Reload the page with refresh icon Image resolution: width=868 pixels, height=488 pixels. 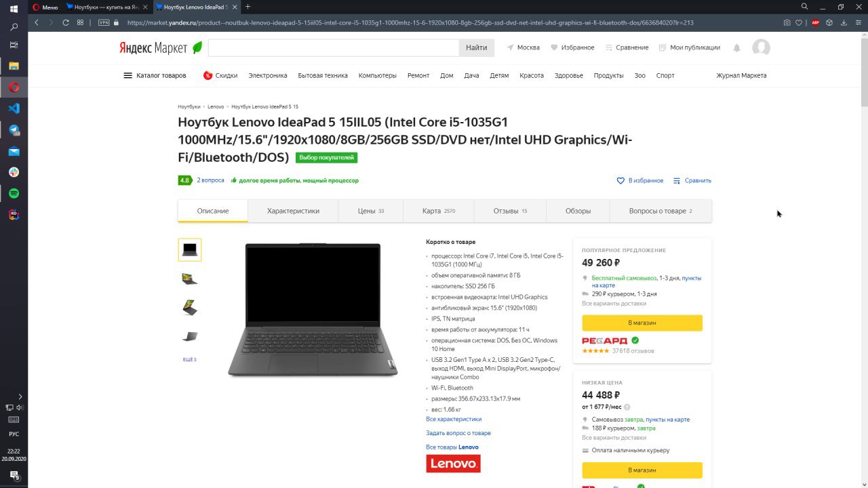tap(66, 22)
